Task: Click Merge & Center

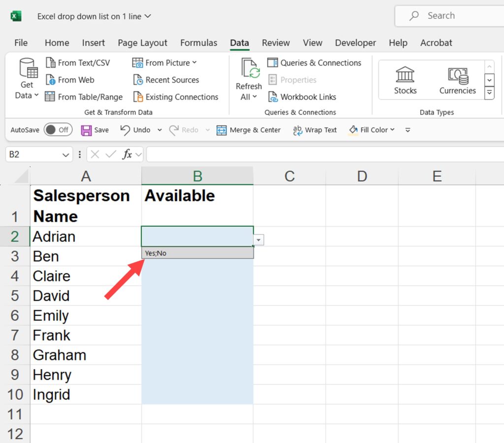Action: pos(249,130)
